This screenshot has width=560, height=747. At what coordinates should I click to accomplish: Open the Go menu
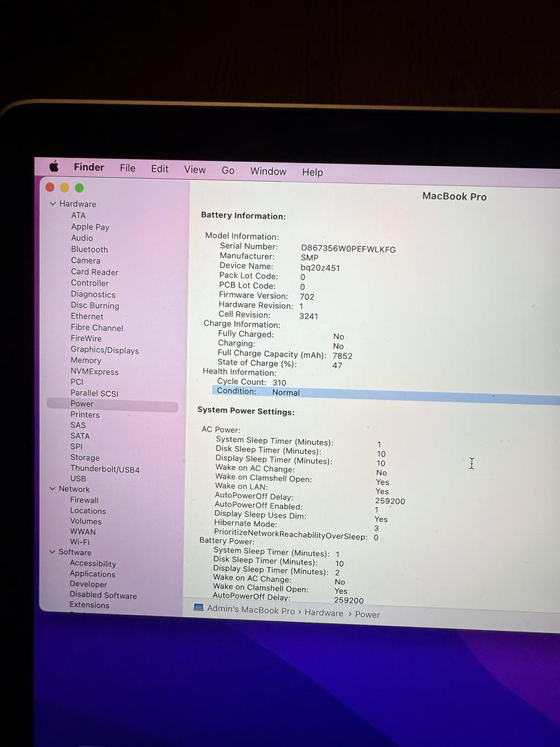(227, 171)
